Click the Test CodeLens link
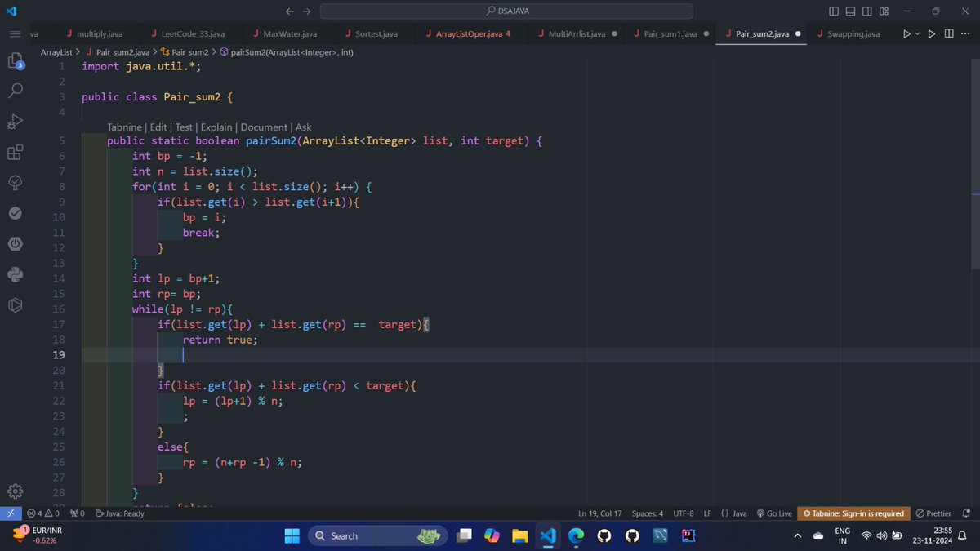The image size is (980, 551). [184, 127]
